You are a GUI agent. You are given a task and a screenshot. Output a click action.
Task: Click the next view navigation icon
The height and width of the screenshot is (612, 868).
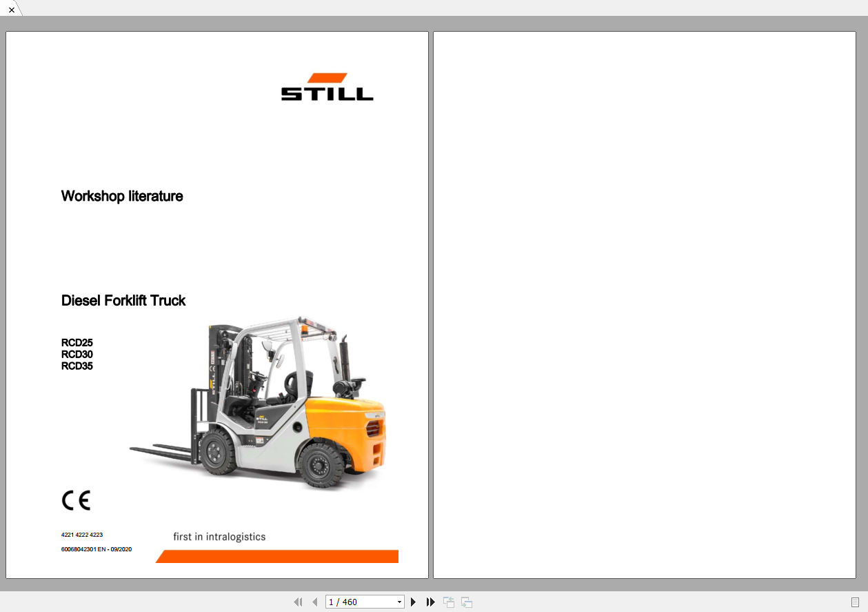pyautogui.click(x=467, y=602)
